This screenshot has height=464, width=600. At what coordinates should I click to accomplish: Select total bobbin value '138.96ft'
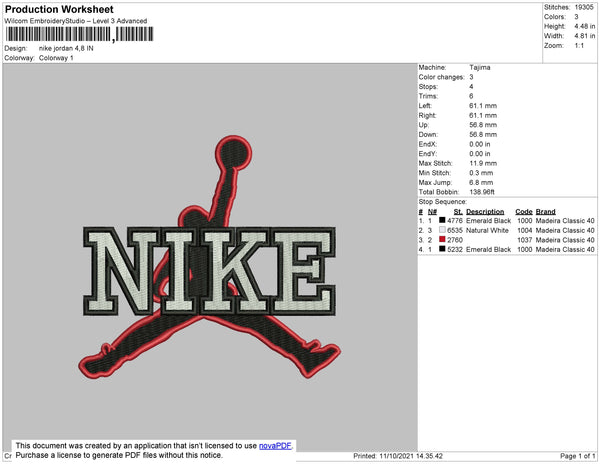tap(482, 192)
